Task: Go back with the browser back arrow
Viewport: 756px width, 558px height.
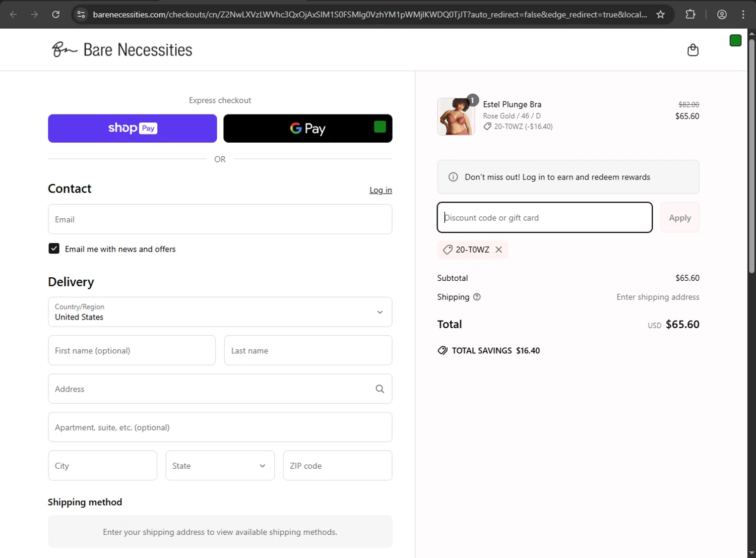Action: (x=14, y=15)
